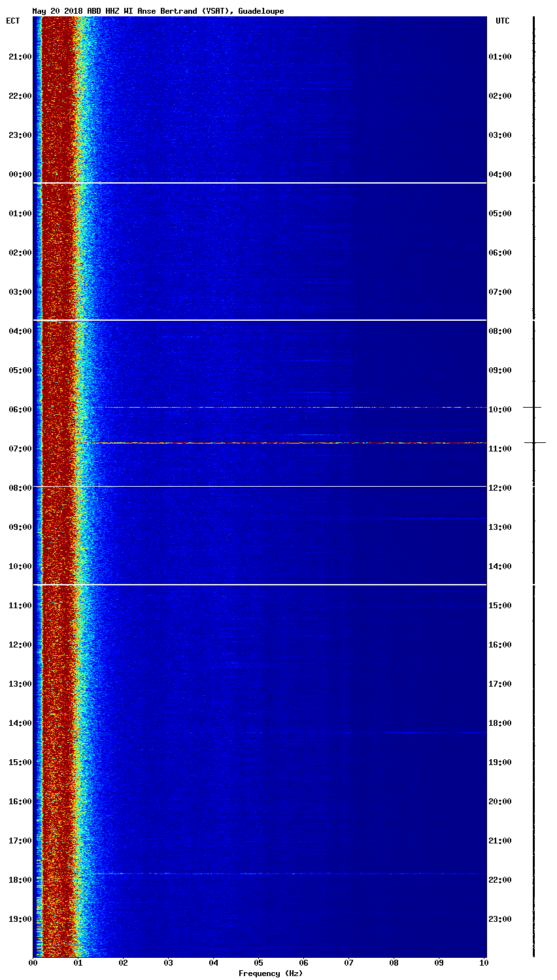Image resolution: width=557 pixels, height=980 pixels.
Task: Select the 02:00 label on ECT axis
Action: (x=20, y=253)
